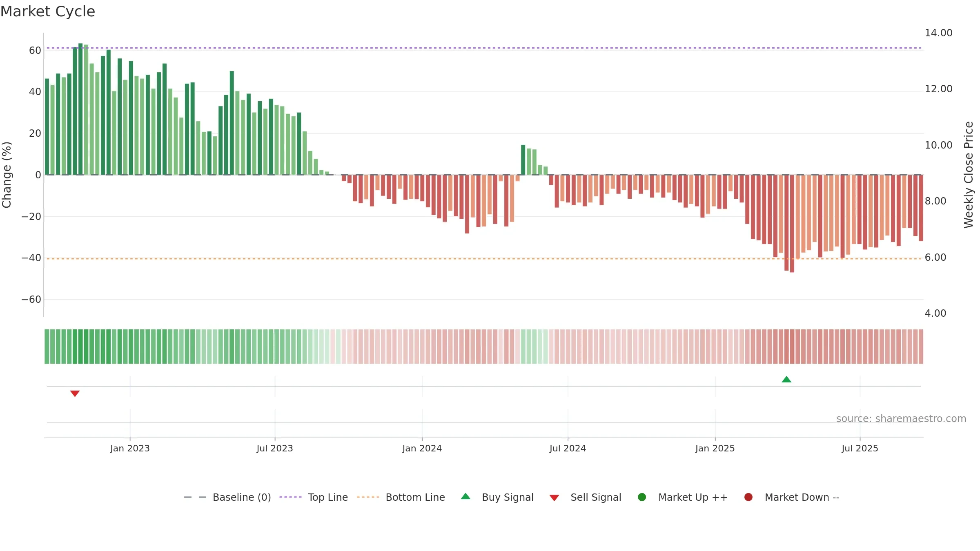Click the 12.00 price axis label

pos(938,89)
